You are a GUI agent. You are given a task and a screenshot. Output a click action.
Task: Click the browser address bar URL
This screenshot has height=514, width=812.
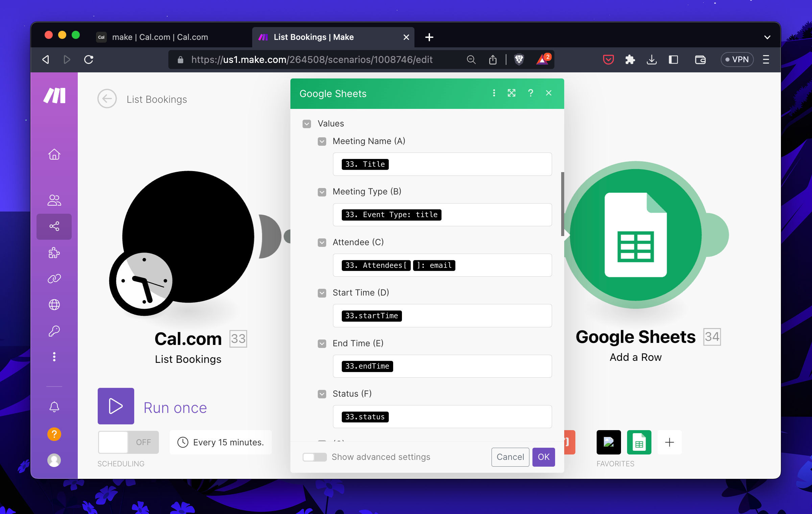312,60
